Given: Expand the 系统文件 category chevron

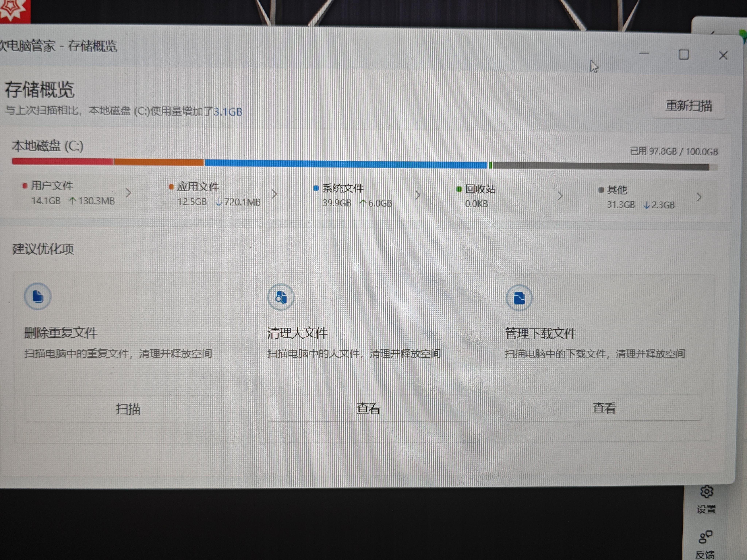Looking at the screenshot, I should [418, 195].
